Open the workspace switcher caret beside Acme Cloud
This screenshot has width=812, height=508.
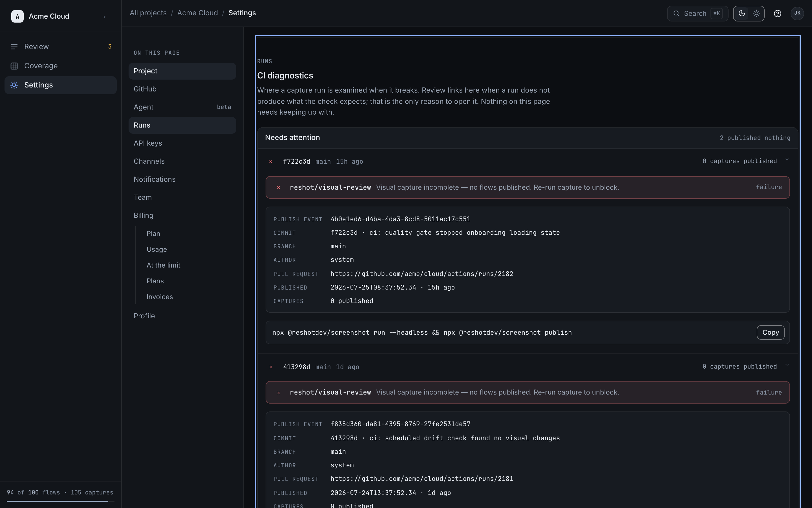(x=104, y=17)
